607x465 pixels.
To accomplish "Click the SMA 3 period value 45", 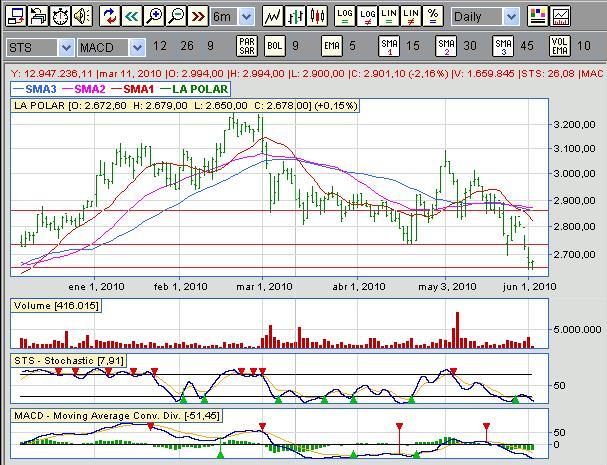I will [527, 46].
